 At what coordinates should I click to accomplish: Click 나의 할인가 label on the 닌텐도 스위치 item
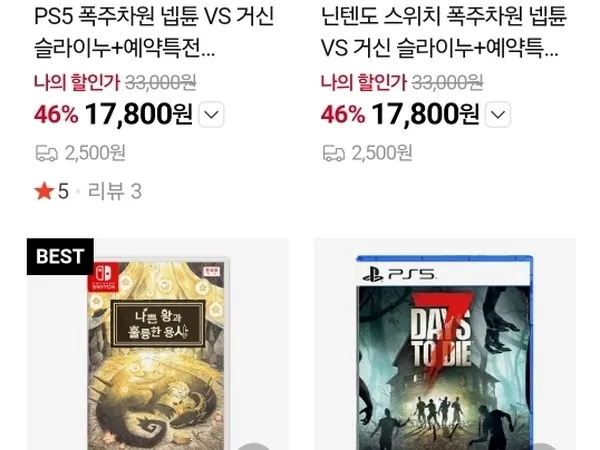click(364, 83)
